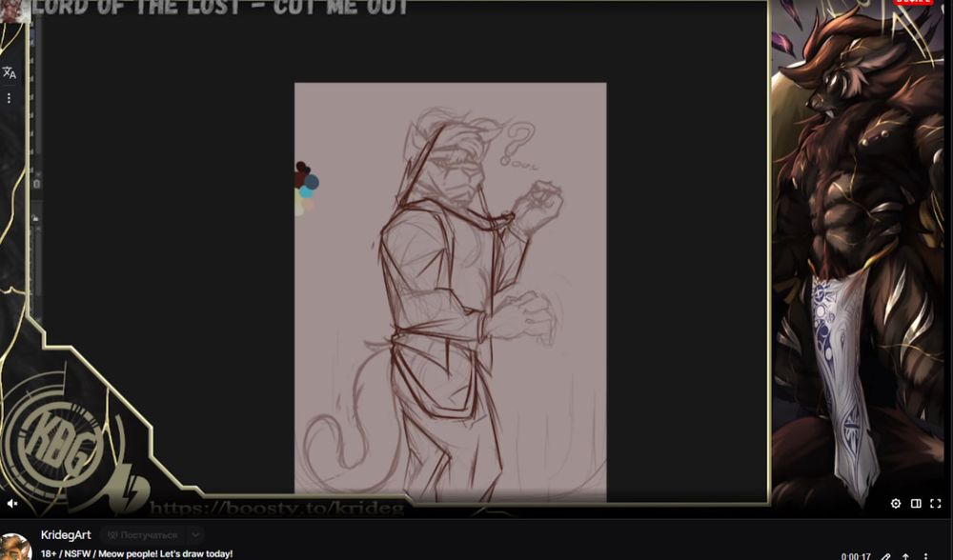Click the profile thumbnail at top-left corner
Viewport: 953px width, 560px height.
click(13, 10)
